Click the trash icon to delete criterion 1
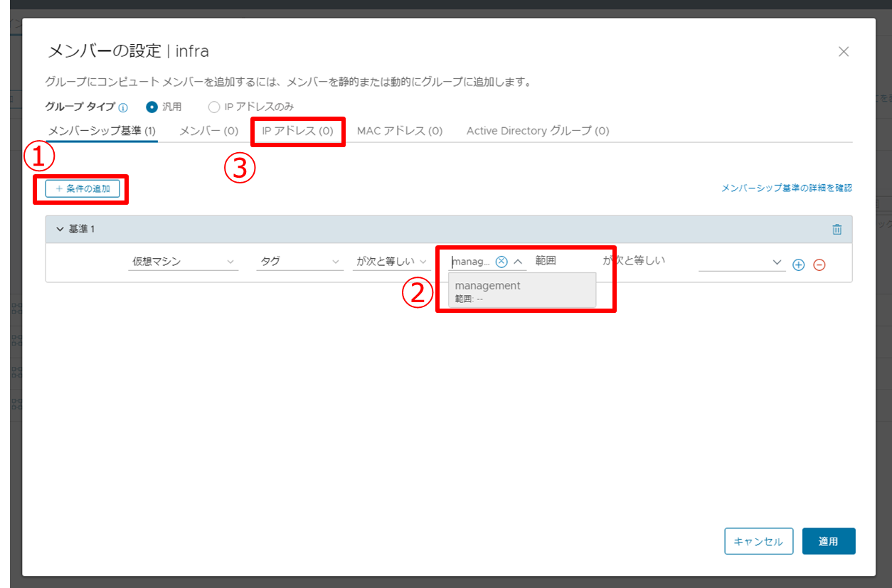 [837, 229]
